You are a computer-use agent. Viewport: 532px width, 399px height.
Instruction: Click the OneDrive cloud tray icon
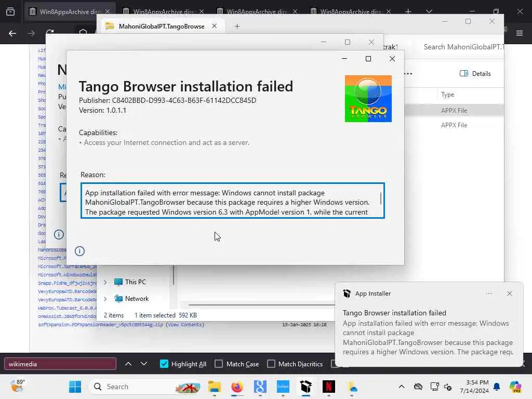[418, 387]
